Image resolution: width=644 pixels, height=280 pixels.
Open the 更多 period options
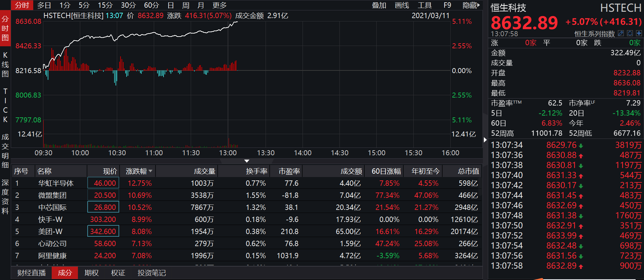pyautogui.click(x=219, y=5)
